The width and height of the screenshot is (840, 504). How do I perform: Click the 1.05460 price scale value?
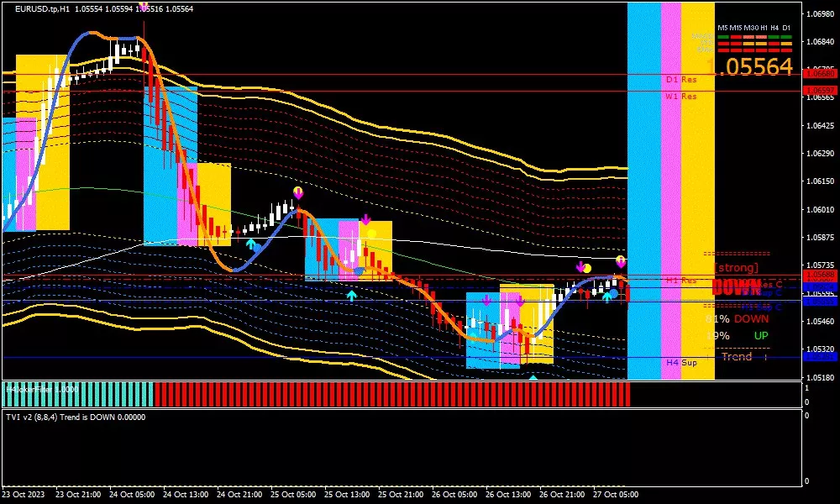tap(820, 322)
